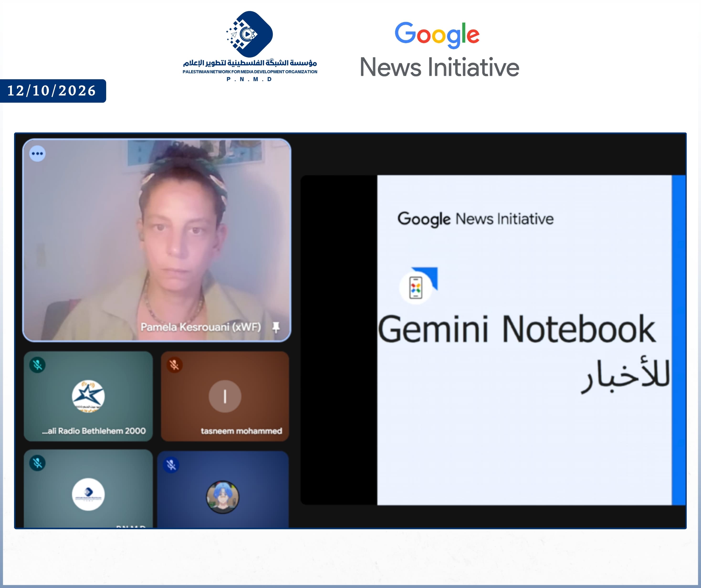The height and width of the screenshot is (588, 701).
Task: Click the Pamela Kesrouani (xWF) name label
Action: (201, 327)
